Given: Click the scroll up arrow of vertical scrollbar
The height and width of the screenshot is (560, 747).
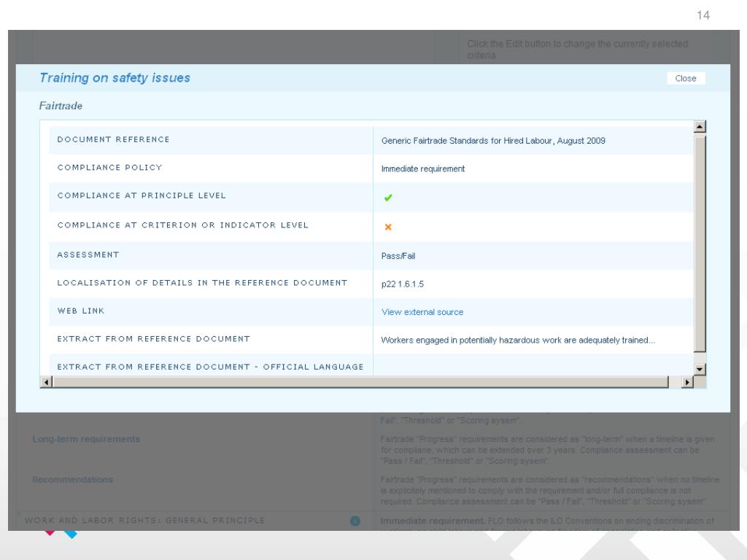Looking at the screenshot, I should pyautogui.click(x=700, y=127).
